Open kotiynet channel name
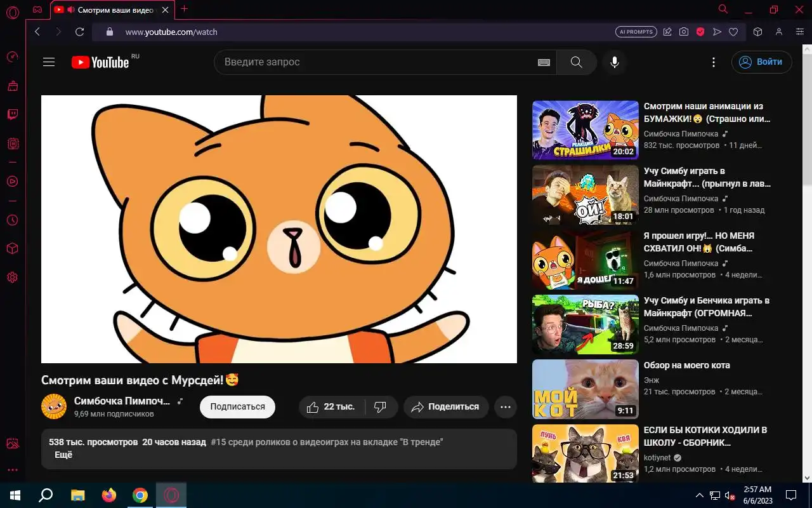The height and width of the screenshot is (508, 812). [x=658, y=458]
